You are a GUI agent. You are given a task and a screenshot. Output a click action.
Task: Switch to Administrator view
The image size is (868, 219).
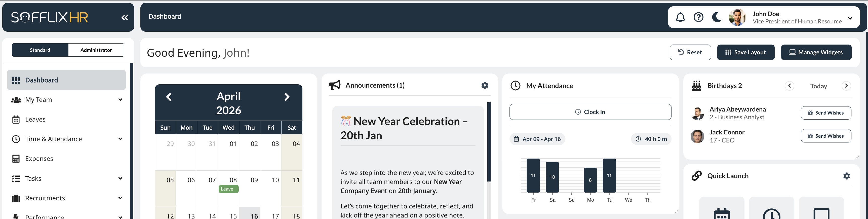[x=96, y=50]
